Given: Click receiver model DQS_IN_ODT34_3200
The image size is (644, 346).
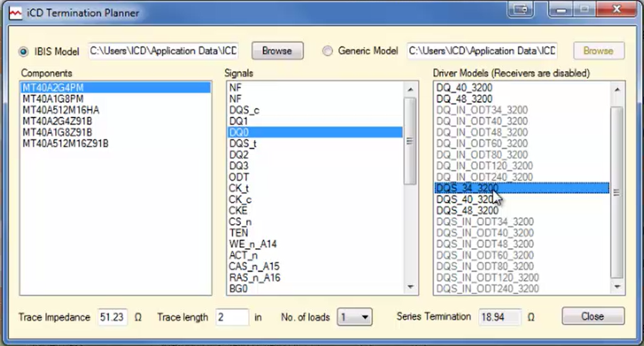Looking at the screenshot, I should tap(522, 222).
